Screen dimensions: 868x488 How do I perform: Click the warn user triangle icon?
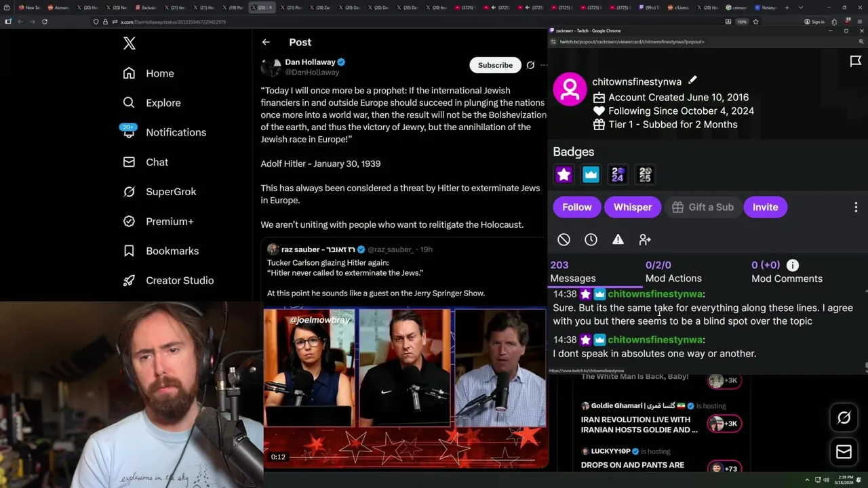tap(618, 239)
